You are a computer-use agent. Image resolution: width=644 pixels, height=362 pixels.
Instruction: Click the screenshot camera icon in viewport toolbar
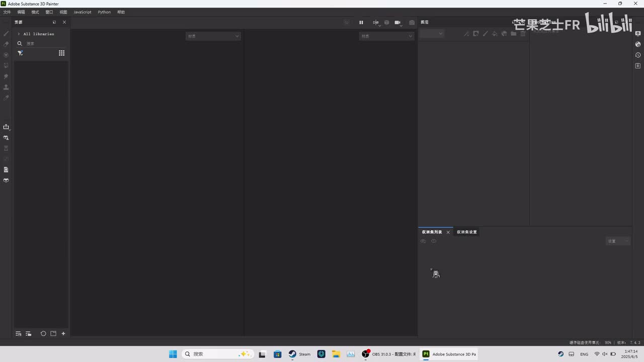pos(412,22)
